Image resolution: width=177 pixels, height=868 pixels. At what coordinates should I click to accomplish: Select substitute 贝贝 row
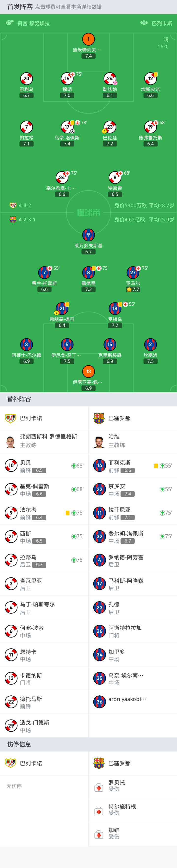[44, 466]
